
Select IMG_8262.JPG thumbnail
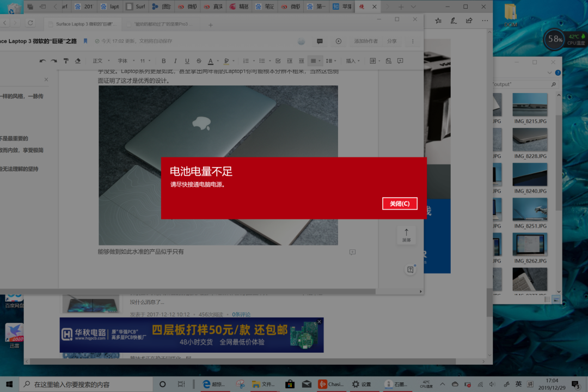click(530, 244)
